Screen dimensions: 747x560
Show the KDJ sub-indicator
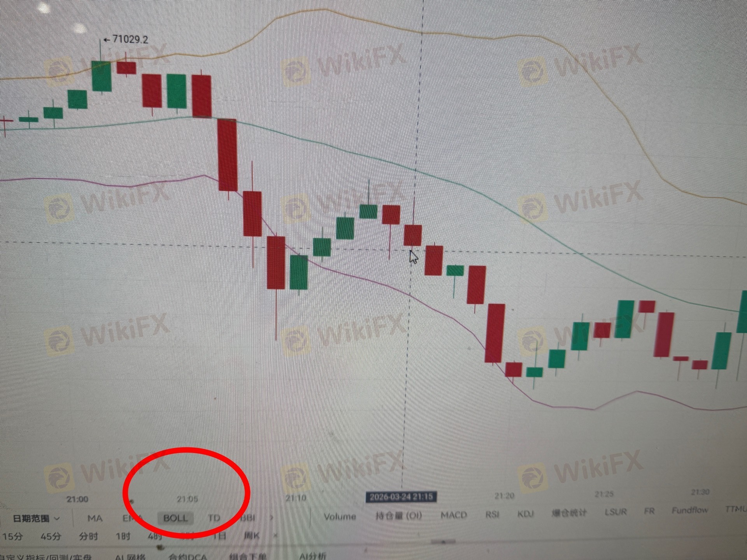(526, 514)
